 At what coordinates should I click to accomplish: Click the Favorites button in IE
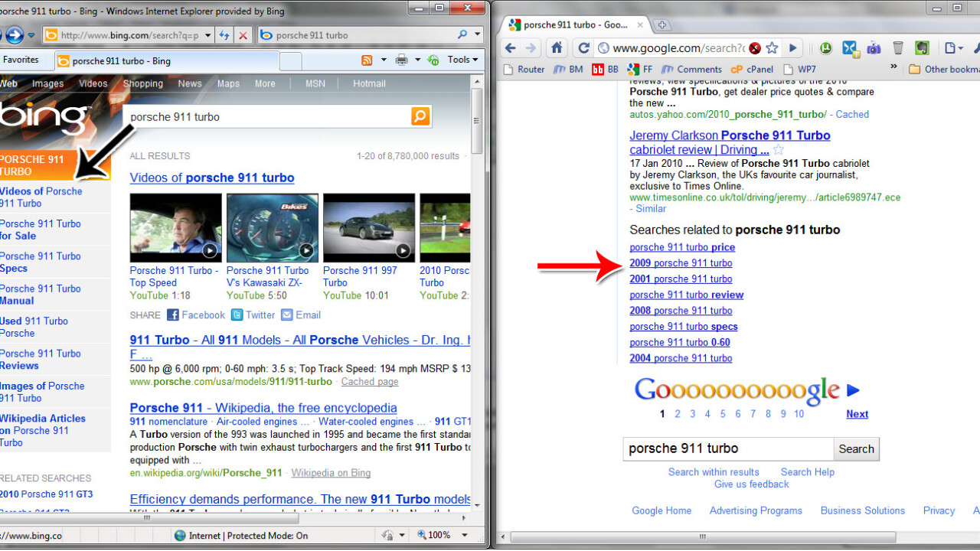20,60
